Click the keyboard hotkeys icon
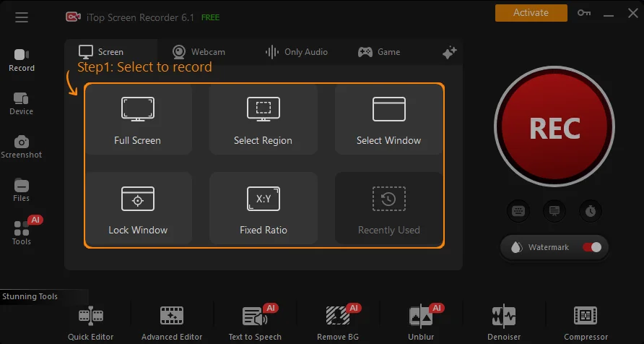 [518, 211]
